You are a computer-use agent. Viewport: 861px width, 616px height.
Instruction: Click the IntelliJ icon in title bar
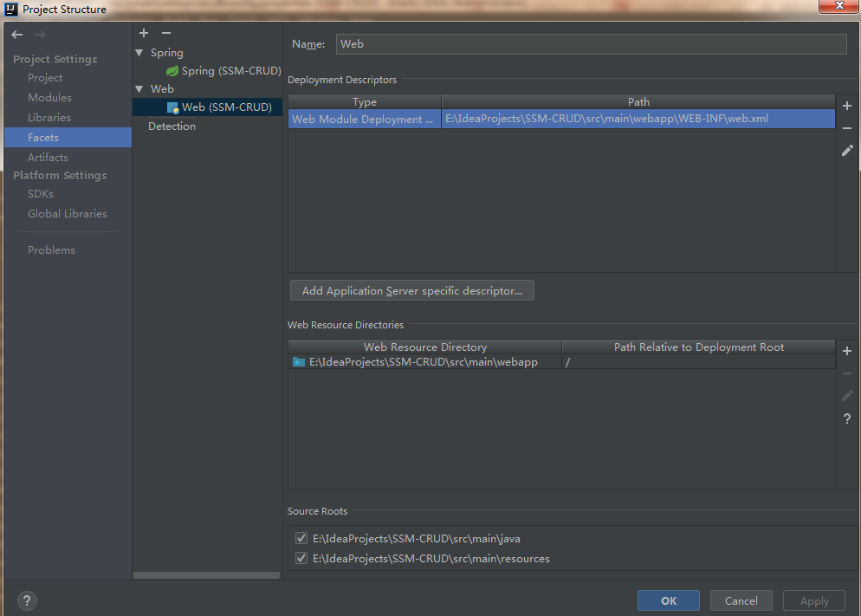[11, 9]
